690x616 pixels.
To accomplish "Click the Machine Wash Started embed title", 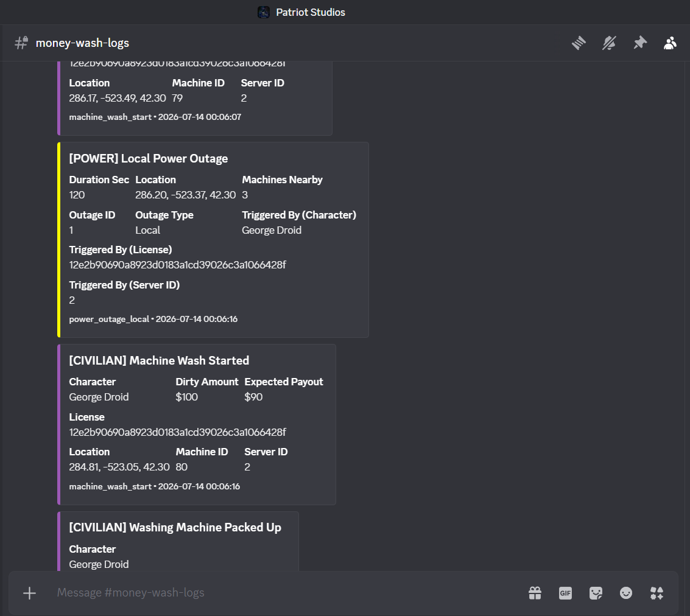I will pyautogui.click(x=159, y=360).
